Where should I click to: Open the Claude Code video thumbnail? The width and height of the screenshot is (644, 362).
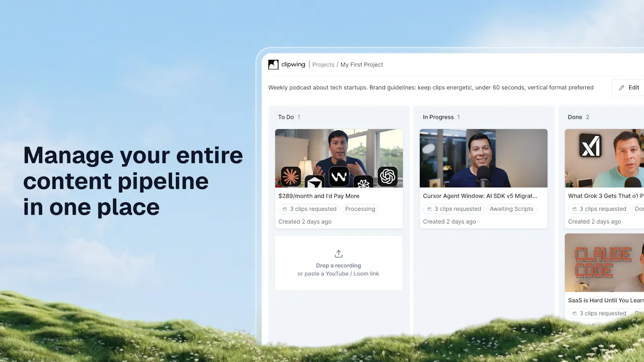604,263
